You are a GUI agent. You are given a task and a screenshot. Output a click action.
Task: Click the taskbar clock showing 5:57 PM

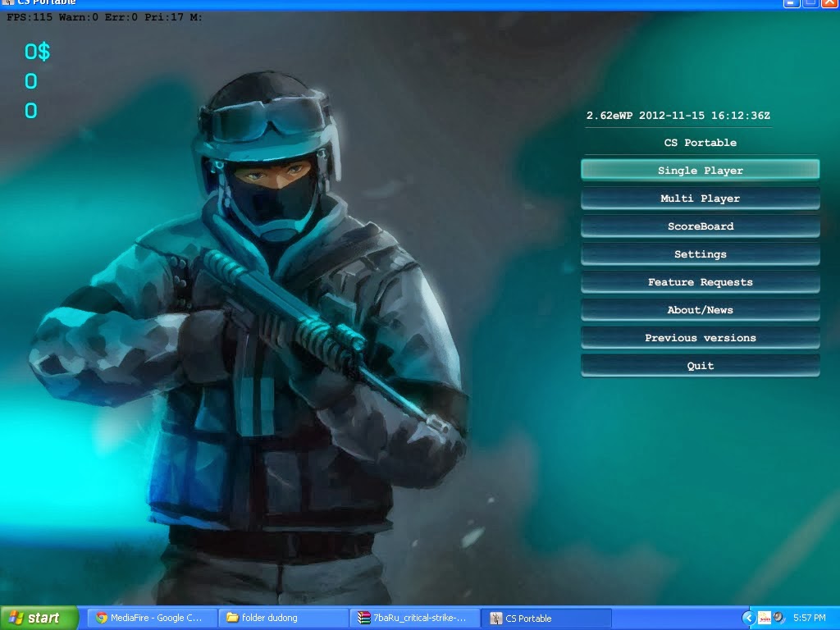812,618
